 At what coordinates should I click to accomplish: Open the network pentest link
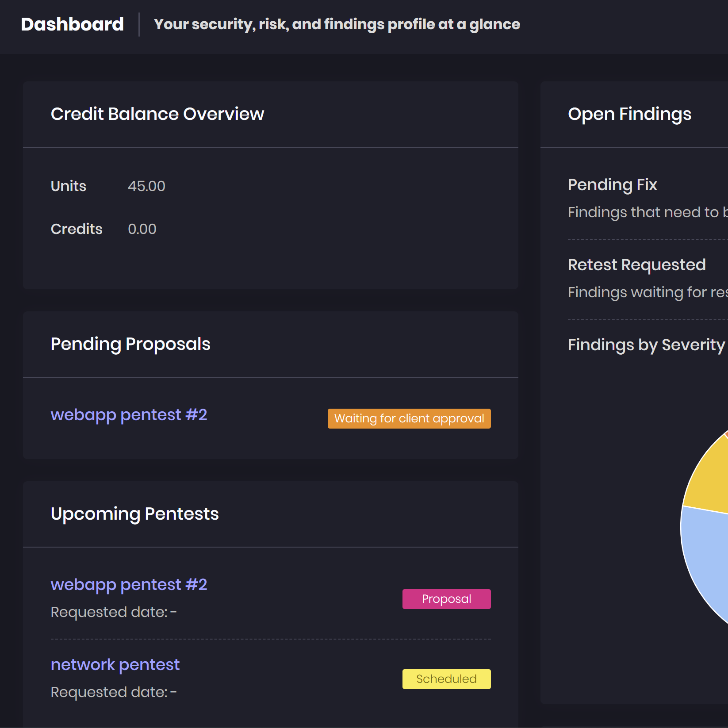click(115, 665)
